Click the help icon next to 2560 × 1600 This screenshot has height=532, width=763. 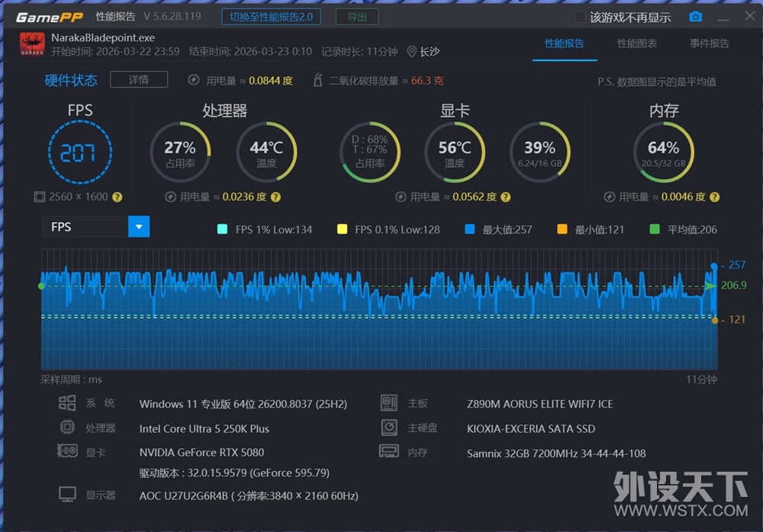click(118, 197)
